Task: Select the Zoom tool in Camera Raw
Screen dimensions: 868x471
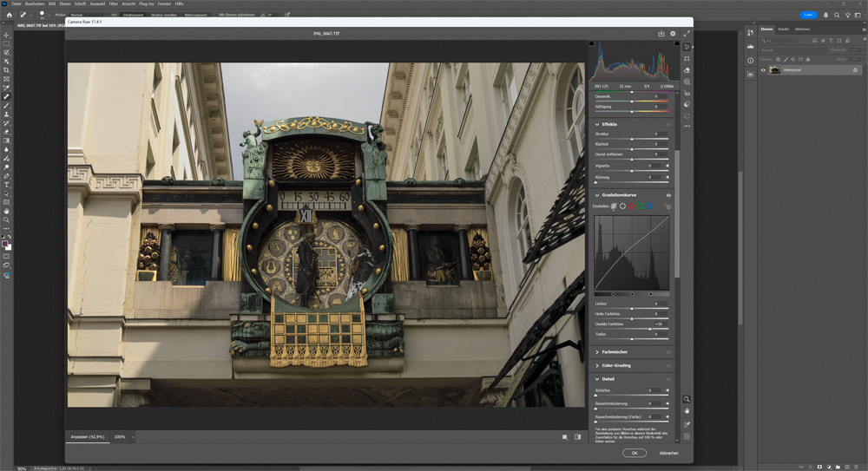Action: tap(687, 399)
